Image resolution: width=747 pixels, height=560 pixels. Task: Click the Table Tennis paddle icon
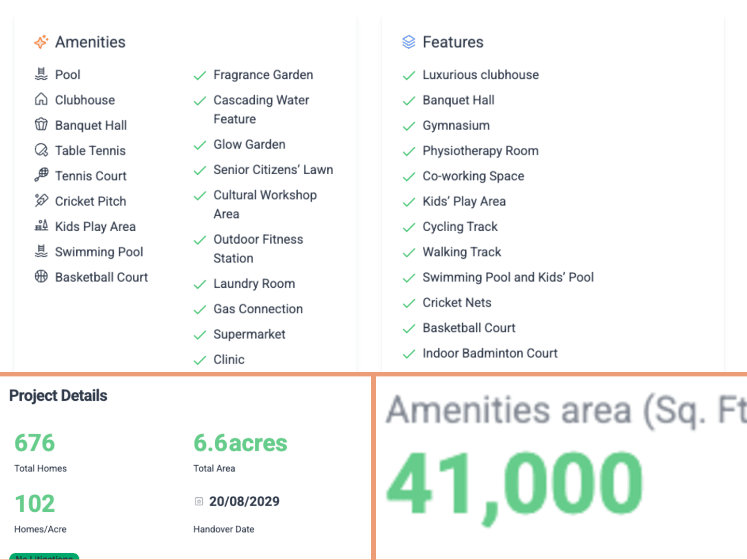coord(41,150)
